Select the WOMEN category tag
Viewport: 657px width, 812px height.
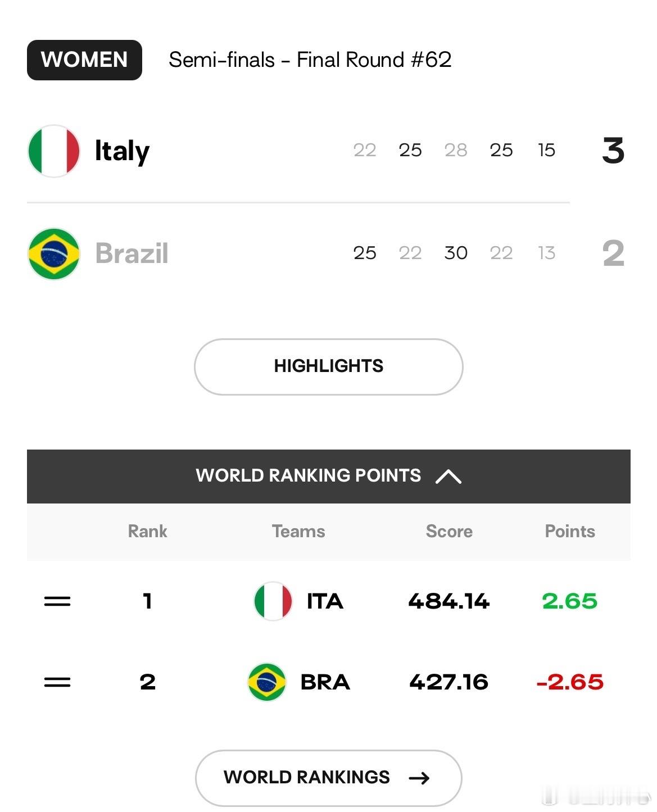pos(84,60)
